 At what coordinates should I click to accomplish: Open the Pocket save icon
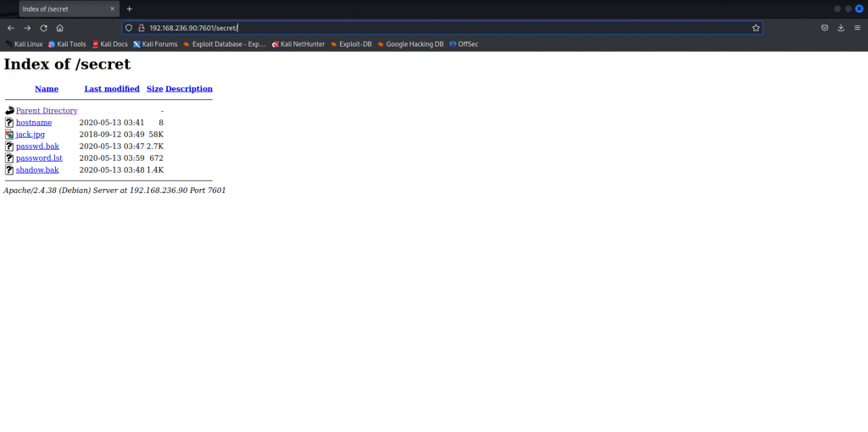click(824, 28)
